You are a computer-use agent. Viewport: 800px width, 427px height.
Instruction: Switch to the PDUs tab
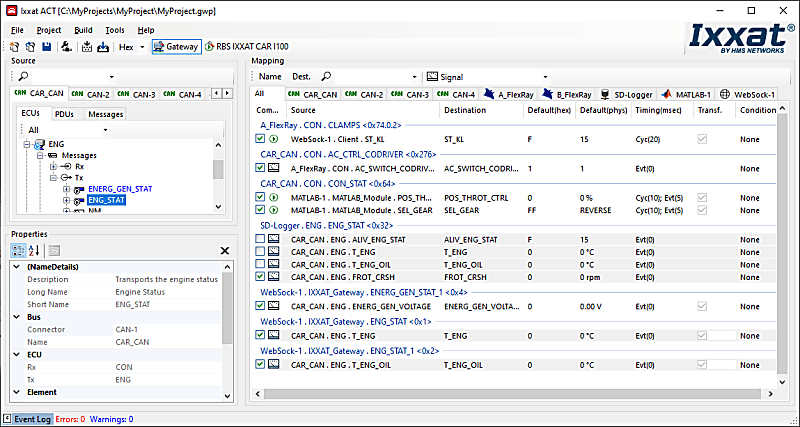pyautogui.click(x=64, y=114)
